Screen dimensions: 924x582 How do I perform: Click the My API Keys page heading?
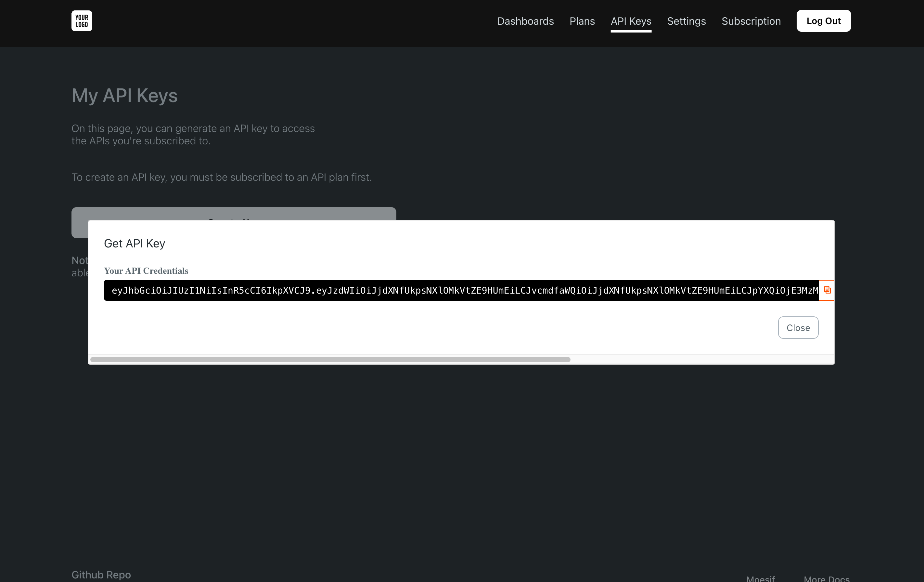tap(124, 96)
